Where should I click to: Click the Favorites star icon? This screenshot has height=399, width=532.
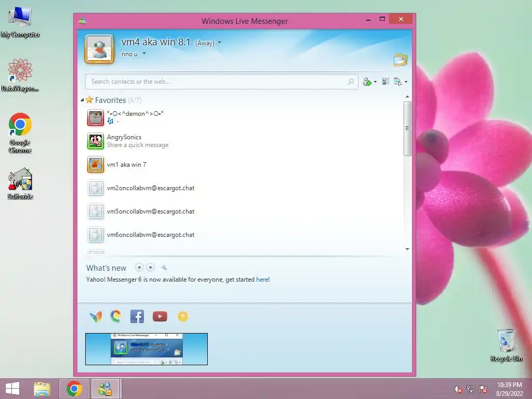coord(89,100)
